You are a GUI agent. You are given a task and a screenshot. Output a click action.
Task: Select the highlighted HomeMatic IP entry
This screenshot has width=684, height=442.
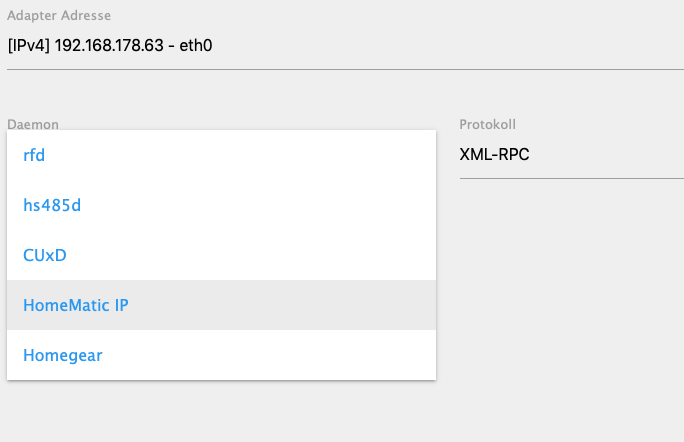tap(221, 305)
